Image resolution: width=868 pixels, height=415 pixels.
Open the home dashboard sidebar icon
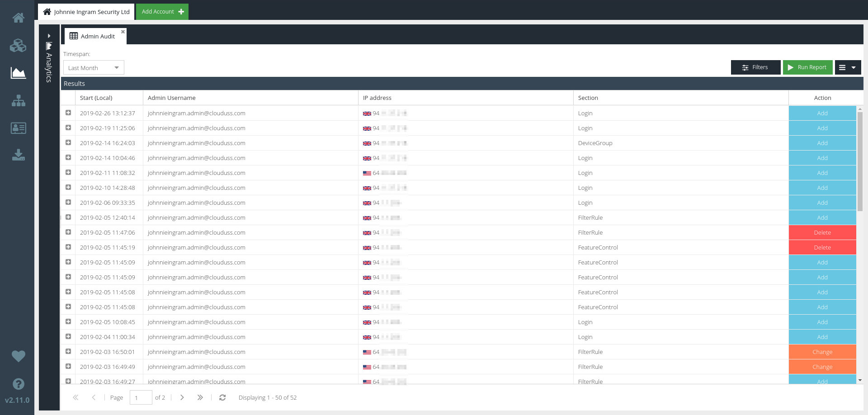pyautogui.click(x=18, y=18)
